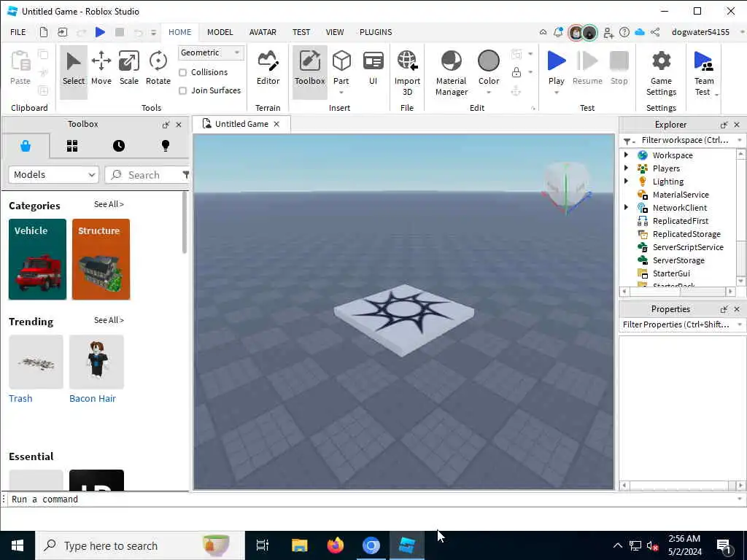This screenshot has height=560, width=747.
Task: Click the Lock tool icon
Action: [516, 72]
